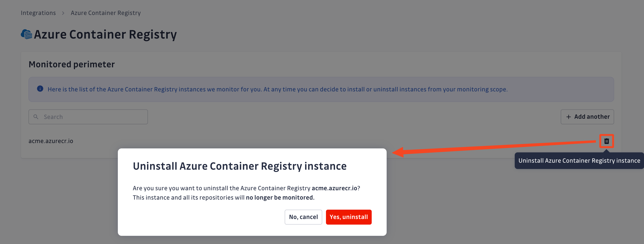Open the Integrations breadcrumb link
Viewport: 644px width, 244px height.
click(x=38, y=13)
